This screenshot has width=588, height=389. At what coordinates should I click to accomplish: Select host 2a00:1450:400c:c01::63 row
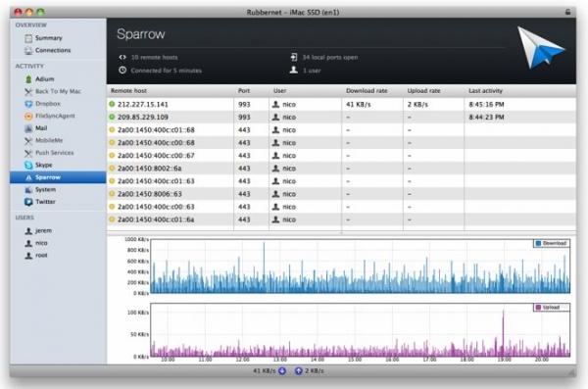341,181
